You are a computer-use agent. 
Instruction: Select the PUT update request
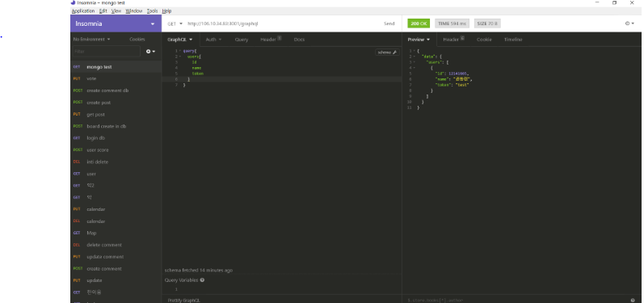click(116, 280)
